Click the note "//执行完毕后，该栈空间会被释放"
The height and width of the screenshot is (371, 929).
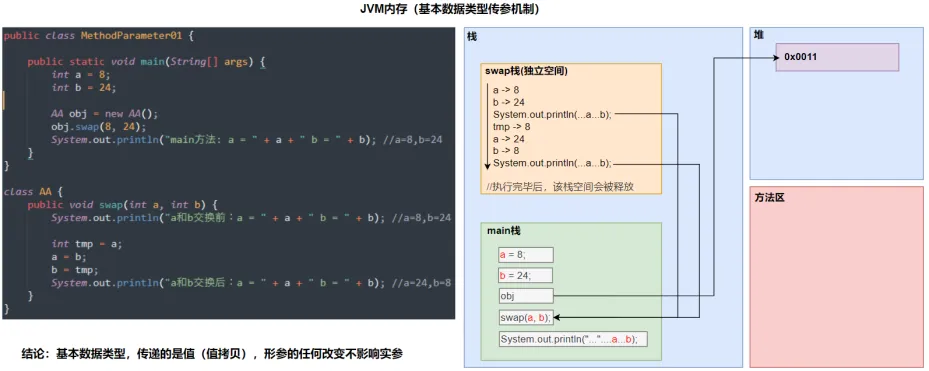560,187
